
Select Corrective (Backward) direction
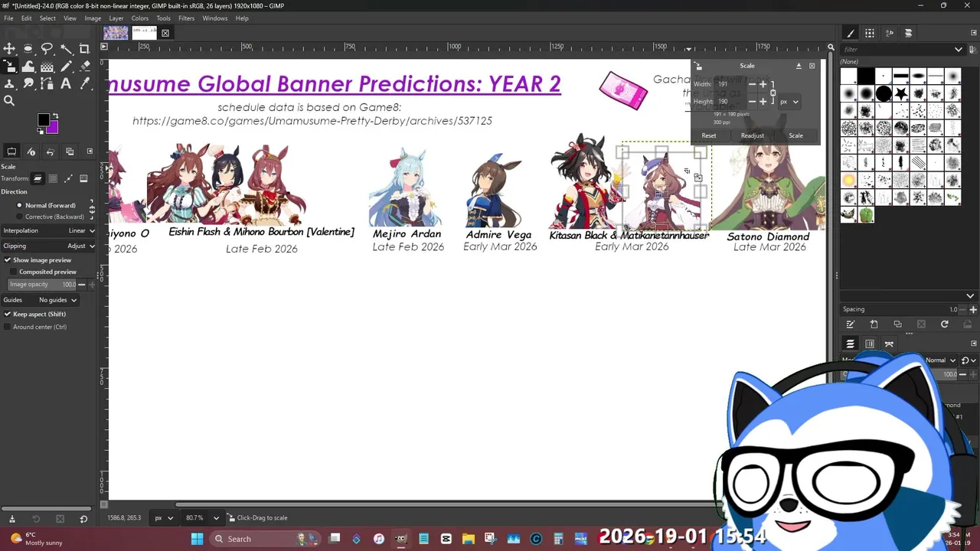50,217
